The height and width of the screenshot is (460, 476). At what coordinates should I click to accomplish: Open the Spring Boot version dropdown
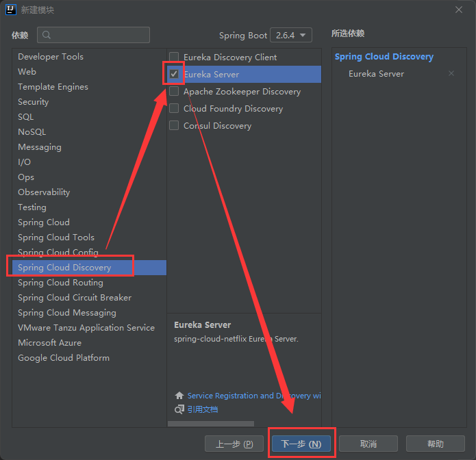coord(291,35)
